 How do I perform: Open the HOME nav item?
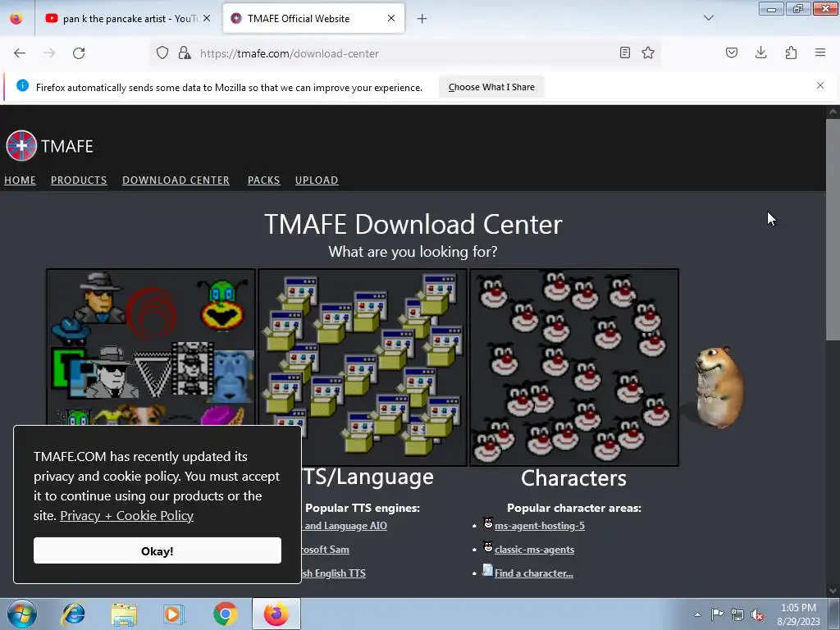[20, 180]
